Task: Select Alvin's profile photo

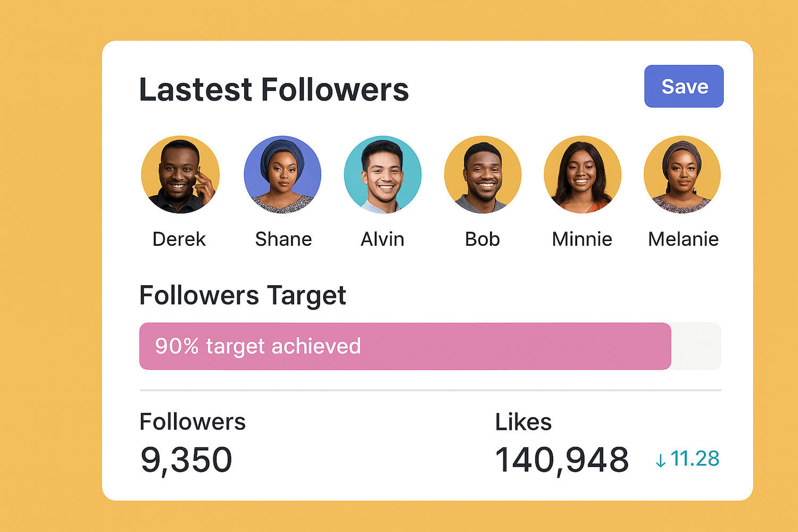Action: pyautogui.click(x=383, y=174)
